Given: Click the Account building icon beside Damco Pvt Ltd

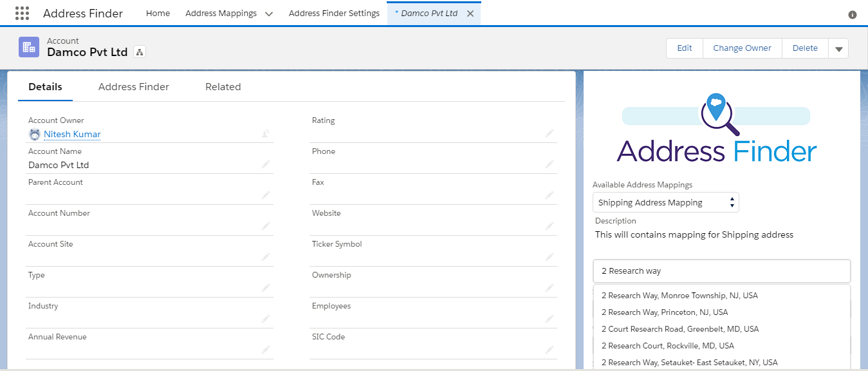Looking at the screenshot, I should [28, 47].
